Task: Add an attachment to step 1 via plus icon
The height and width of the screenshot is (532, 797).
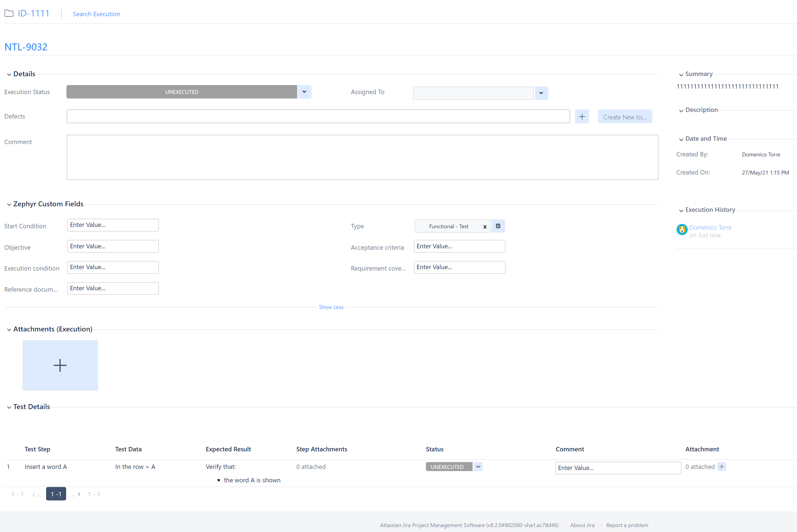Action: click(721, 466)
